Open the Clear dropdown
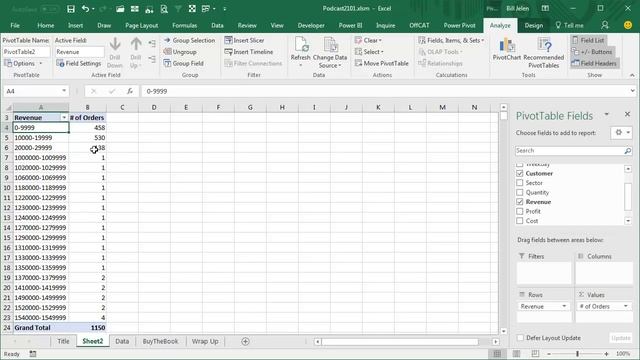Screen dimensions: 640x360 pyautogui.click(x=368, y=40)
